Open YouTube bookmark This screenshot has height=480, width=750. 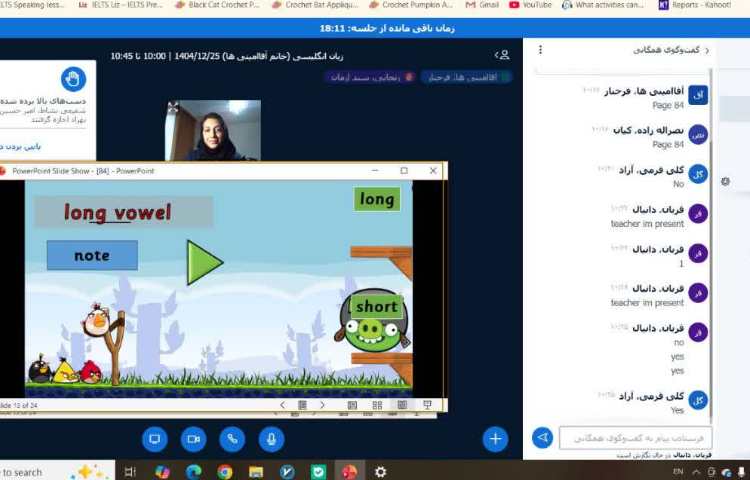530,5
